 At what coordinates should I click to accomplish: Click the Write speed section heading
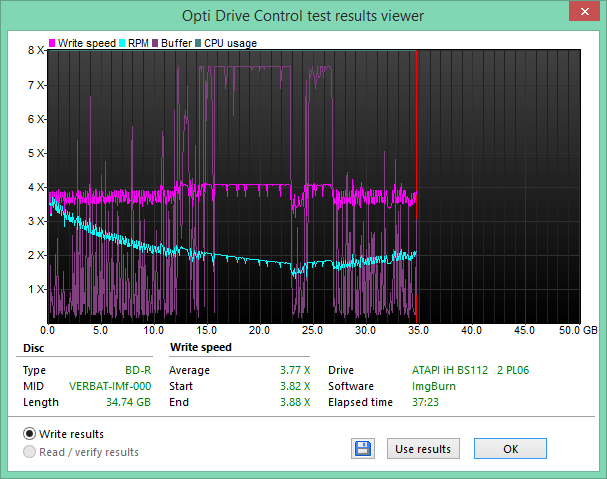[201, 347]
